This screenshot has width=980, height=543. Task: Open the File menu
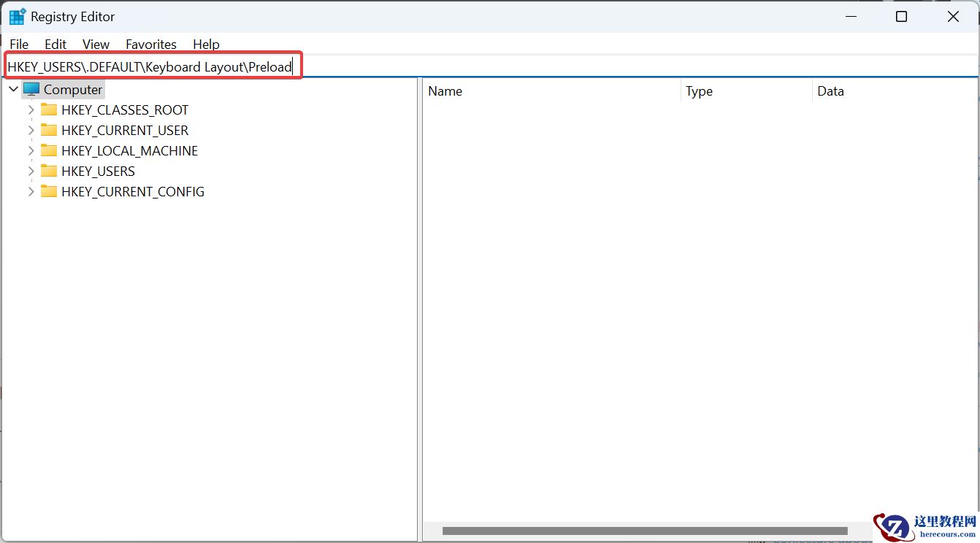[x=19, y=45]
